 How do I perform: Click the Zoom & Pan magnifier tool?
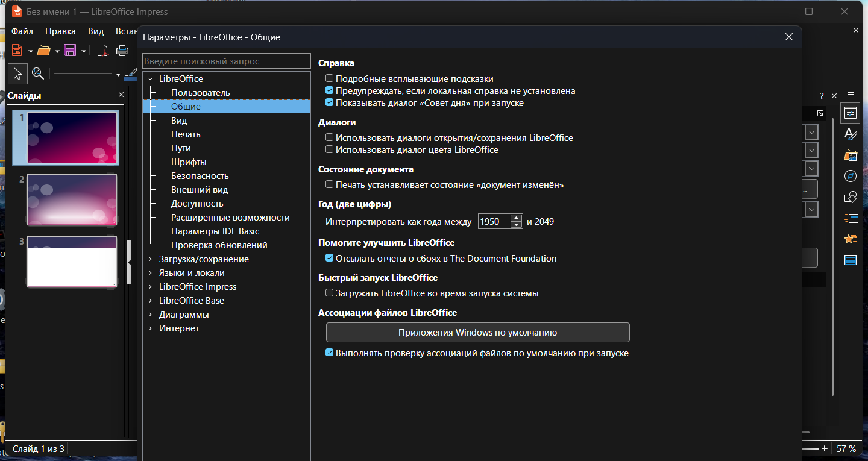click(x=38, y=74)
